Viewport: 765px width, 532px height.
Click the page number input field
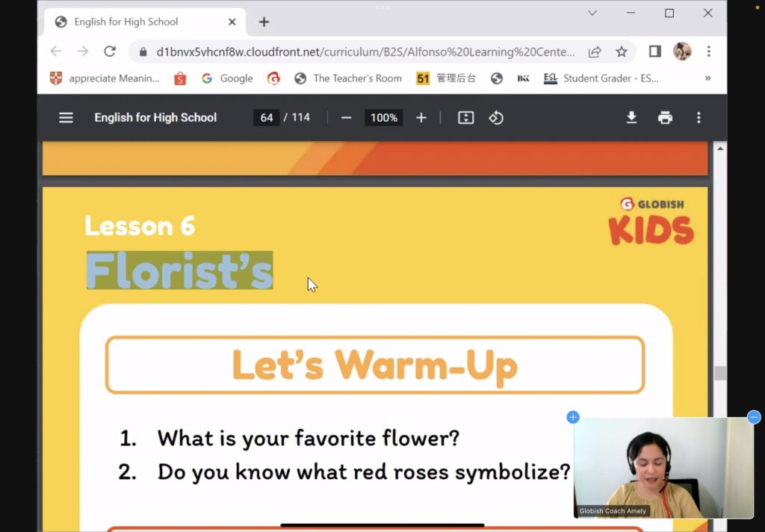(x=267, y=117)
